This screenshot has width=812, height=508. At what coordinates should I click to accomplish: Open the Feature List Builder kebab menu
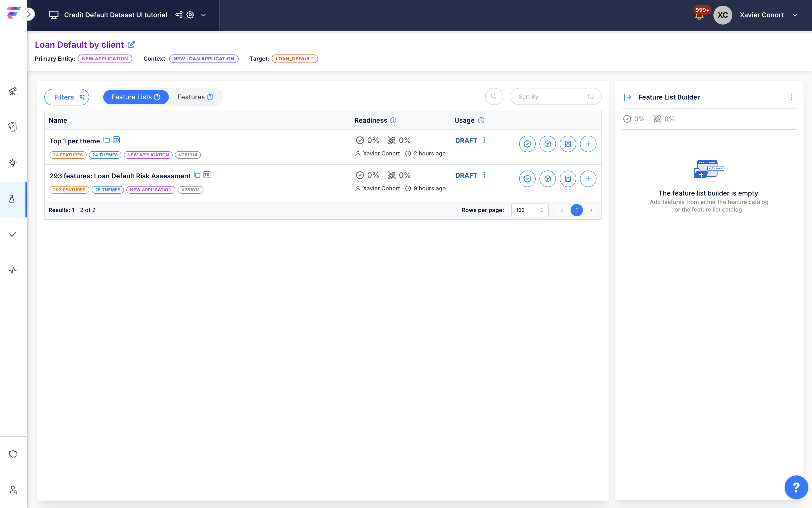(x=791, y=97)
